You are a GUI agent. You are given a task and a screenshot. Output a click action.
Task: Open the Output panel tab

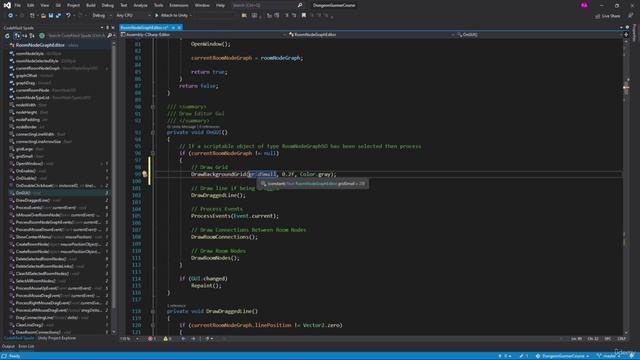coord(8,346)
